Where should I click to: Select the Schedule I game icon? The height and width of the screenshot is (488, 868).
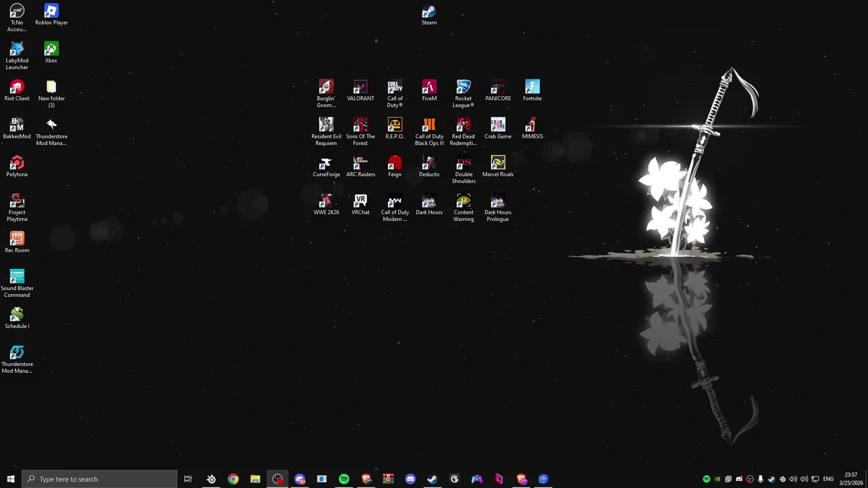(x=17, y=319)
